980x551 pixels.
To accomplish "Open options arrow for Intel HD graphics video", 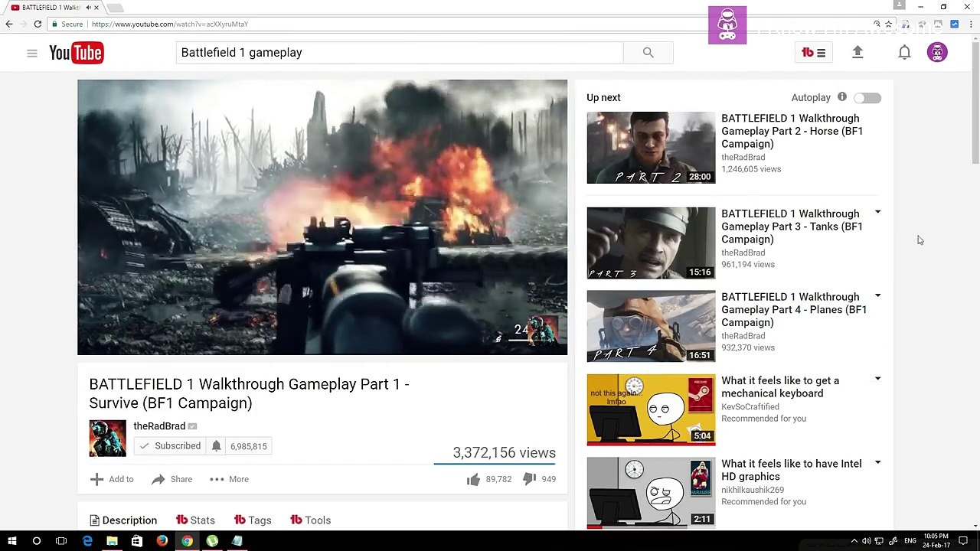I will point(877,463).
